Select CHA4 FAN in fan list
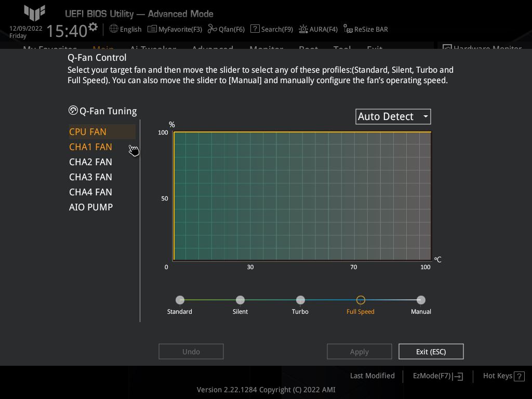Image resolution: width=532 pixels, height=399 pixels. [x=90, y=192]
